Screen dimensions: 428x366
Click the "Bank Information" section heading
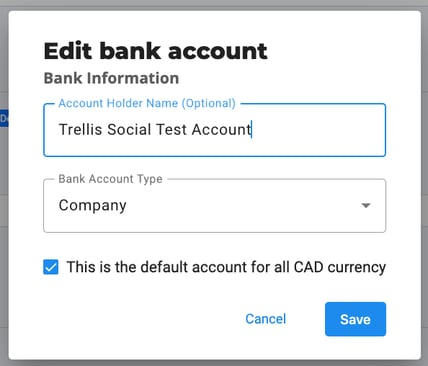(x=111, y=78)
